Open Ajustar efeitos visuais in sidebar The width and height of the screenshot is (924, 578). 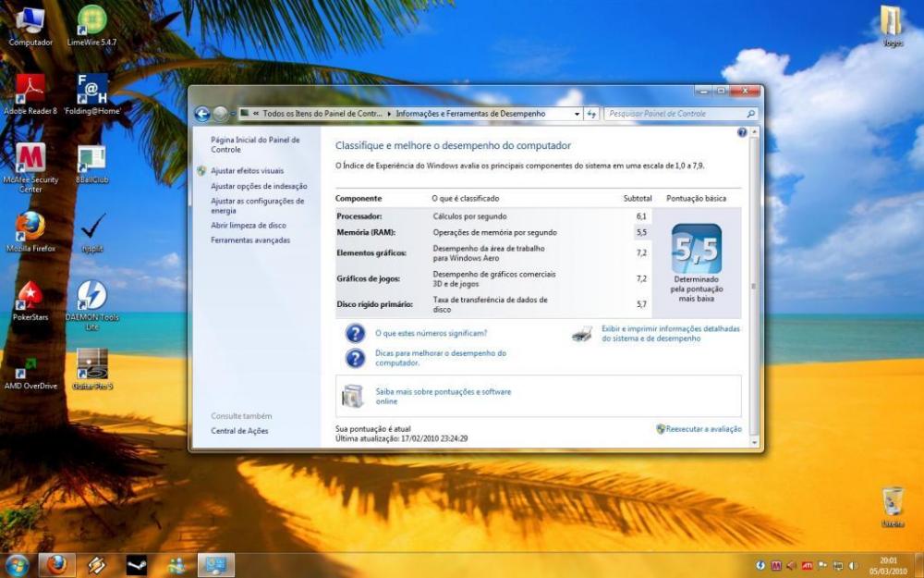pyautogui.click(x=247, y=171)
